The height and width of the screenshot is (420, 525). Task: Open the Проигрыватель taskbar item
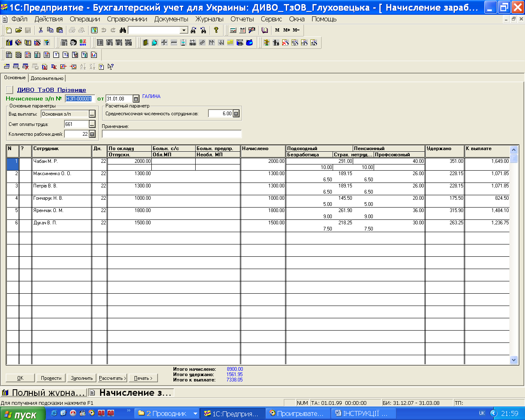tap(298, 414)
